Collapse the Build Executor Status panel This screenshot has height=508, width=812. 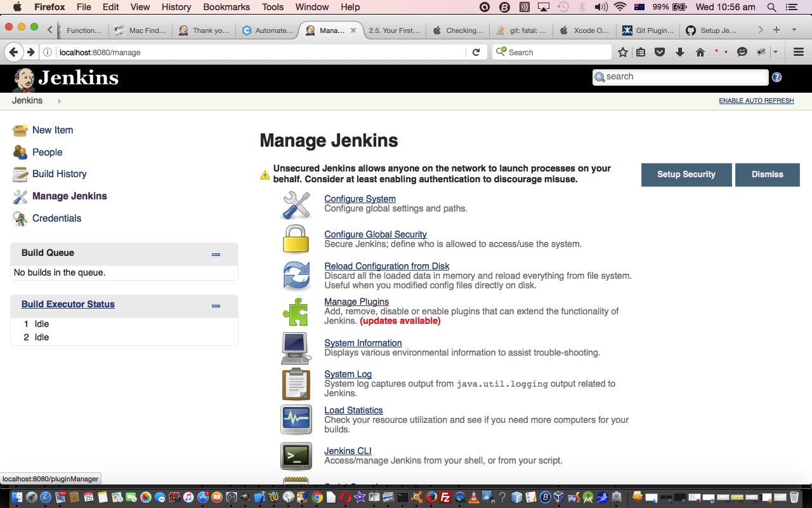click(x=216, y=305)
